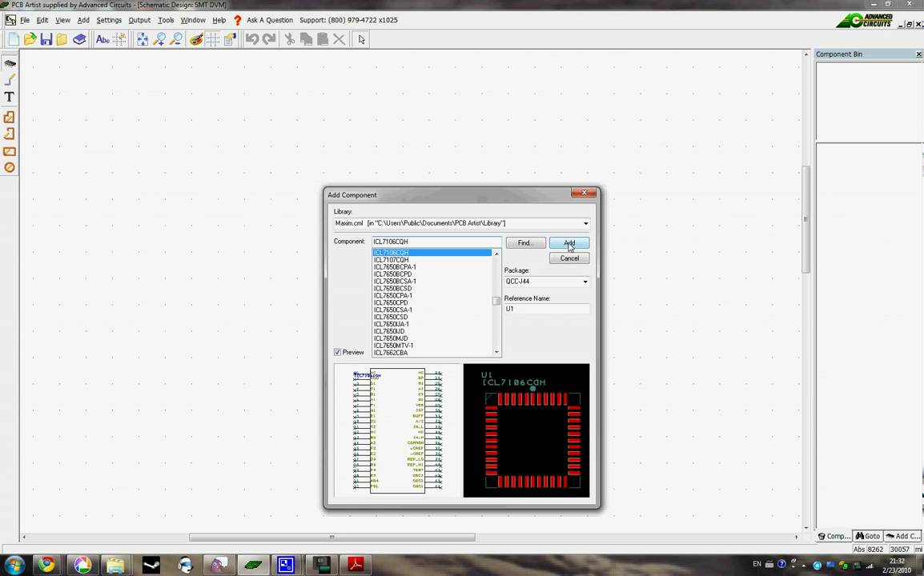
Task: Open the Window menu
Action: pyautogui.click(x=193, y=20)
